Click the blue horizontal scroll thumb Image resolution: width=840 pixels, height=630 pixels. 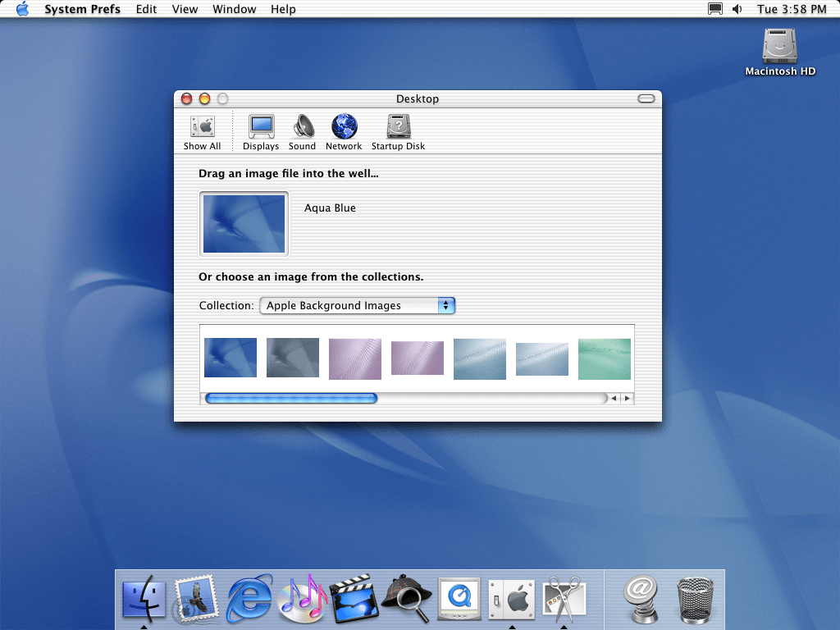coord(290,399)
